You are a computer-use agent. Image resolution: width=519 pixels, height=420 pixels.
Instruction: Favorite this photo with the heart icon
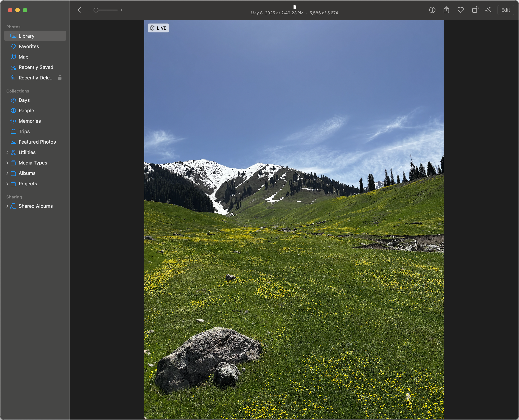pos(460,10)
